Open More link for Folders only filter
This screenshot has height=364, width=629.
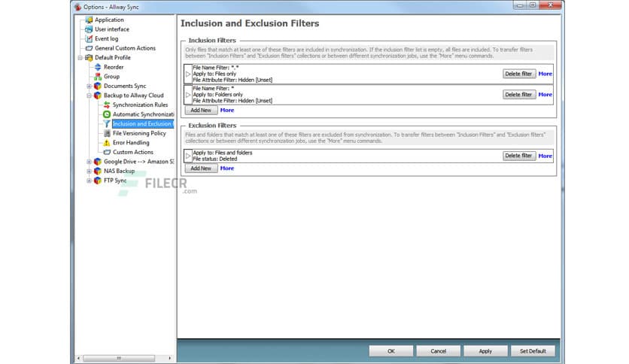545,95
